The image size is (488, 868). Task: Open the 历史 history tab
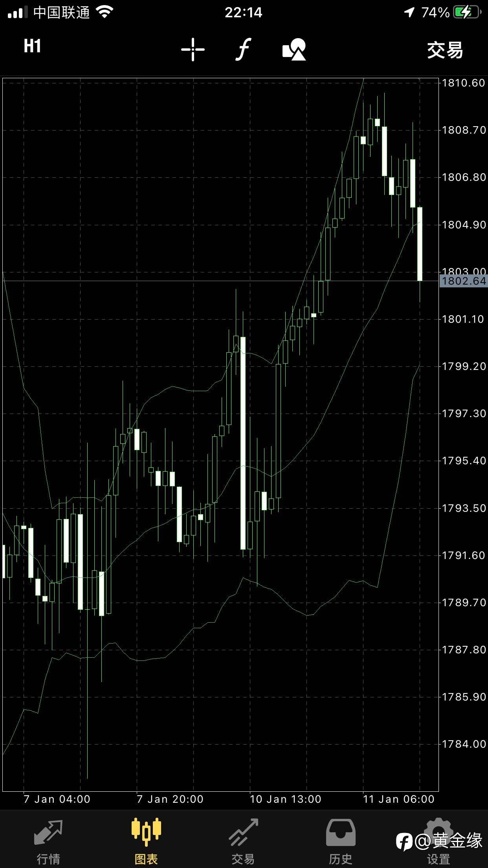pos(341,842)
